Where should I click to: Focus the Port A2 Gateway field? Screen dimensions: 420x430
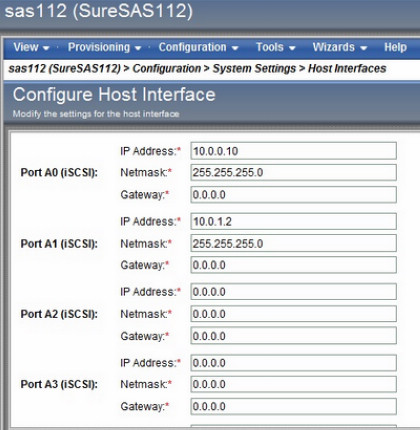(294, 336)
